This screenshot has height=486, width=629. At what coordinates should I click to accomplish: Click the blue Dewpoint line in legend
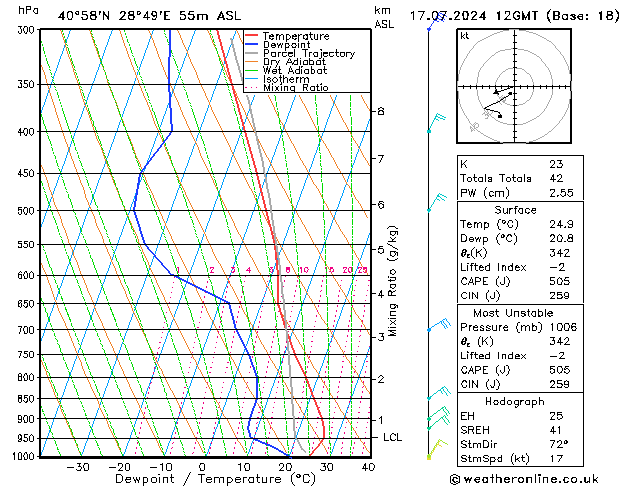tap(251, 44)
